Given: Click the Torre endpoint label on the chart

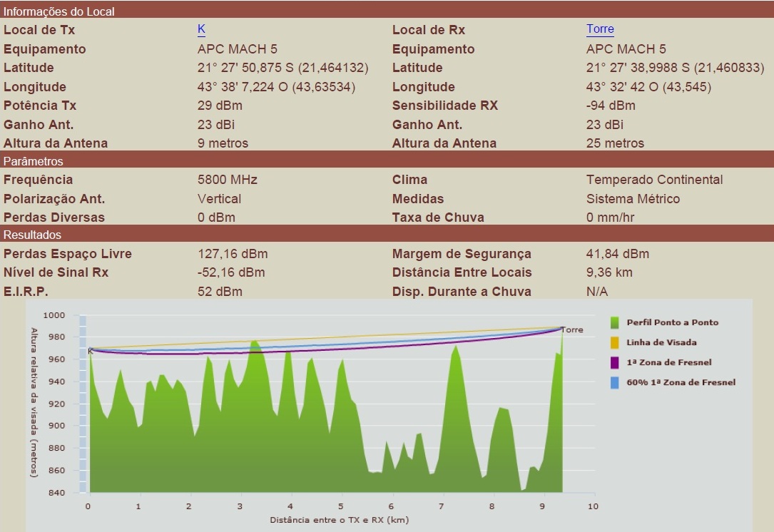Looking at the screenshot, I should click(x=572, y=329).
